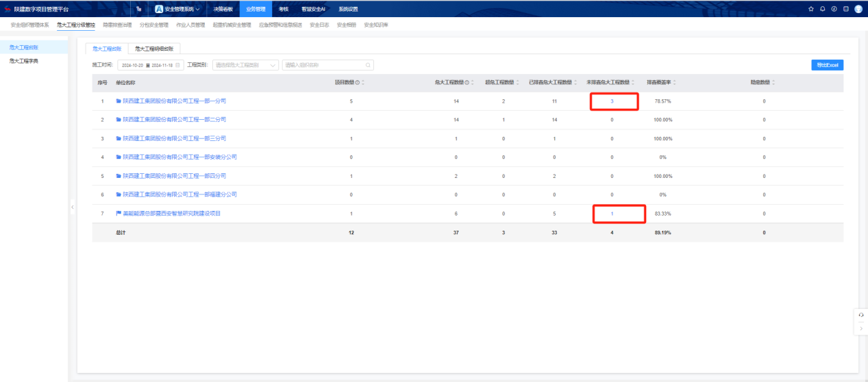Switch to 危大工程明细台账 tab

point(154,49)
